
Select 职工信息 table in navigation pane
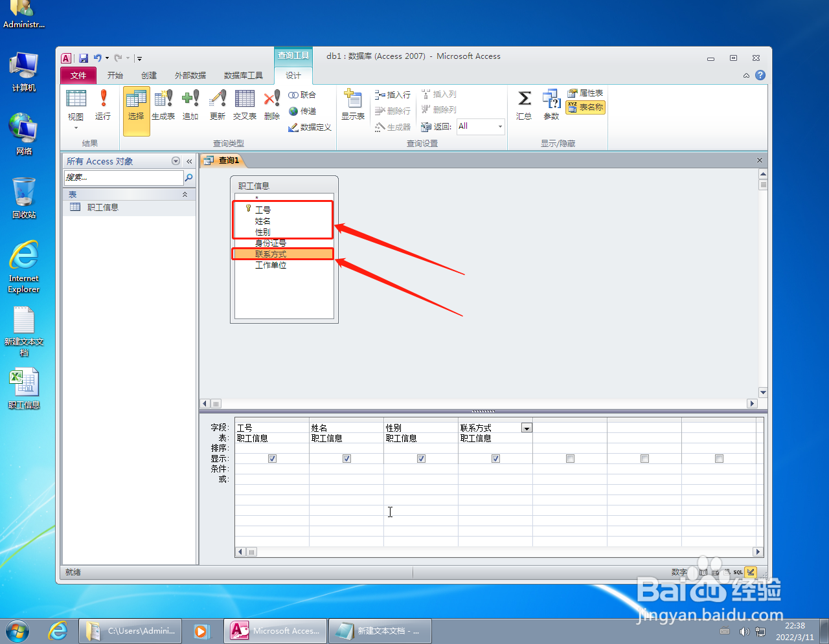129,207
